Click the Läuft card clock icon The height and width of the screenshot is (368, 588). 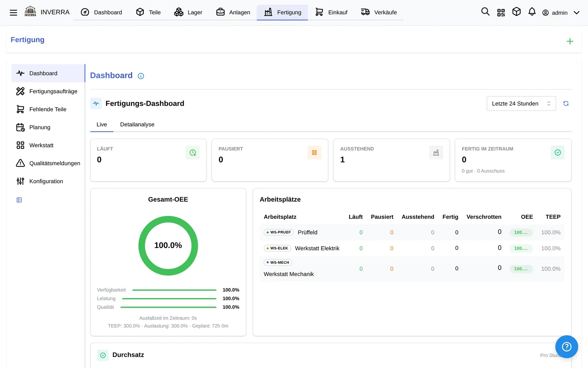tap(193, 152)
